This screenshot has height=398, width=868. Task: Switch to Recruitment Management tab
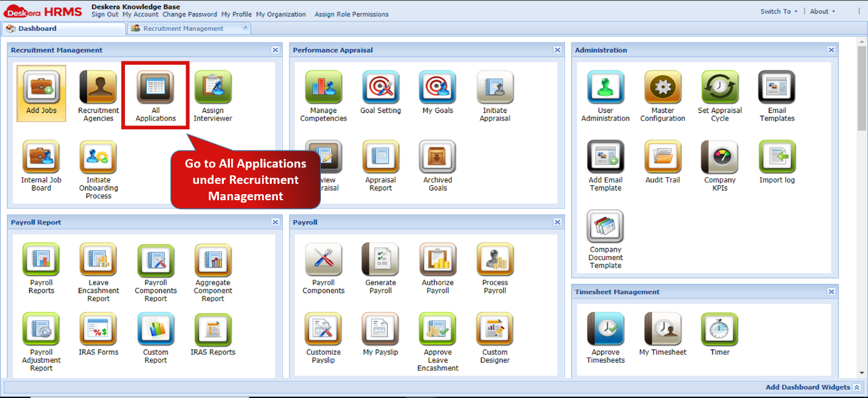183,29
